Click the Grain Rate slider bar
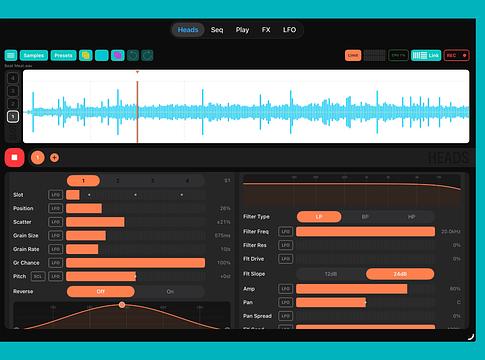485x360 pixels. point(136,249)
